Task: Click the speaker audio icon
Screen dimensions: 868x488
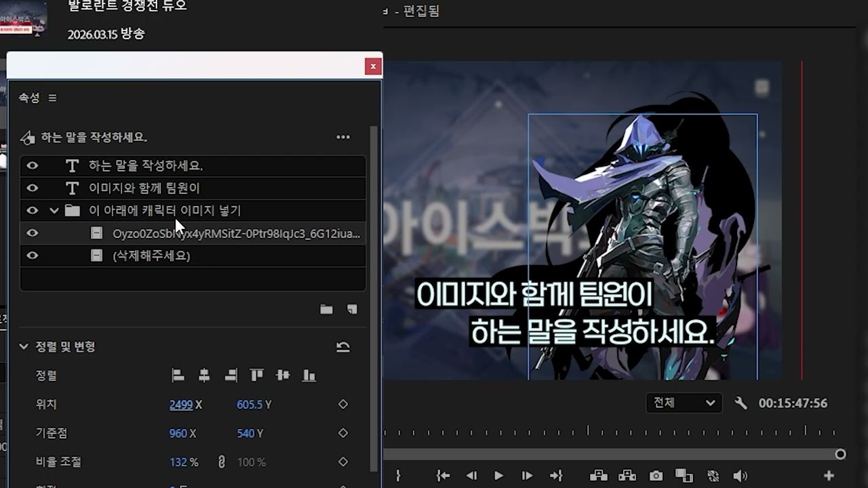Action: pyautogui.click(x=740, y=476)
